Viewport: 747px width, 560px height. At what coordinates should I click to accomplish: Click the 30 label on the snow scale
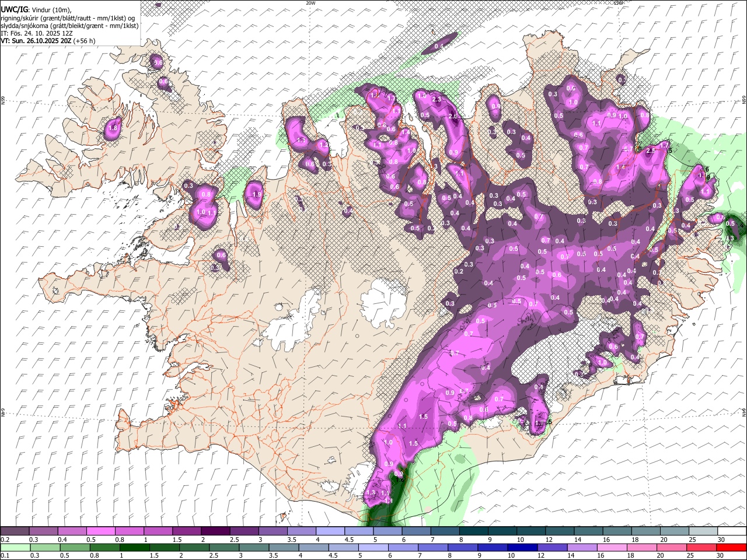pos(721,540)
